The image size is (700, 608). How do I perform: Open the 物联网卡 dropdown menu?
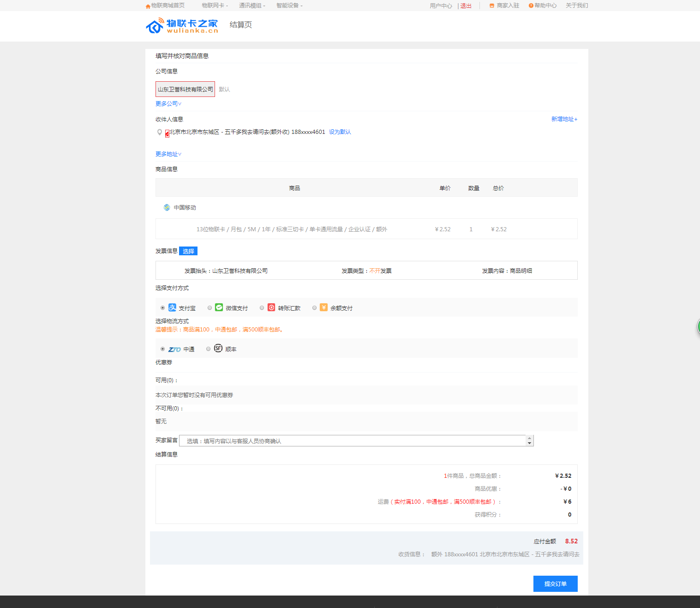[215, 6]
